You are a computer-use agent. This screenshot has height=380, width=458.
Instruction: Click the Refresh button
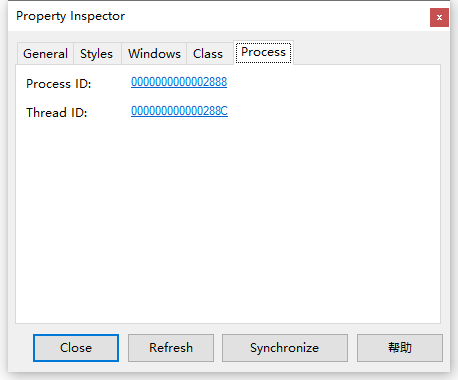pyautogui.click(x=171, y=348)
